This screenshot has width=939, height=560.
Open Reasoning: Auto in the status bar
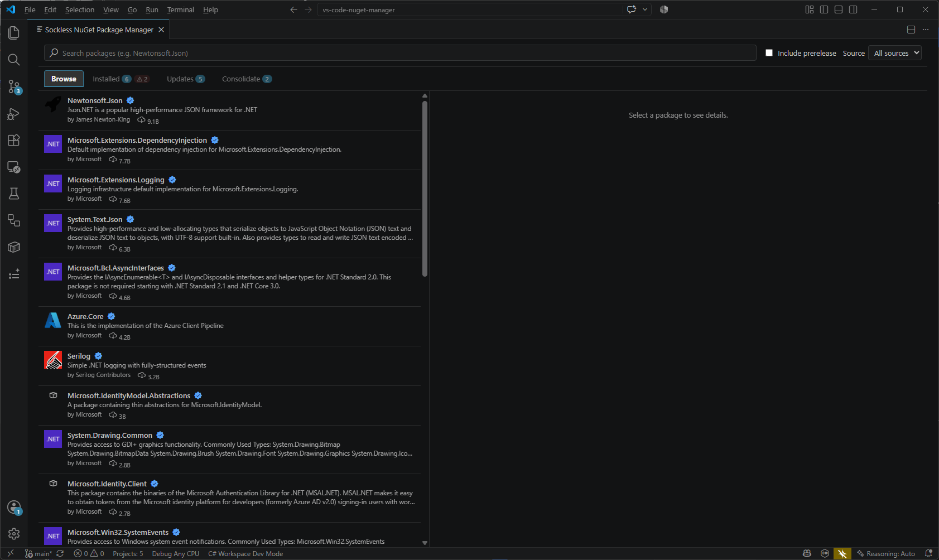coord(886,554)
